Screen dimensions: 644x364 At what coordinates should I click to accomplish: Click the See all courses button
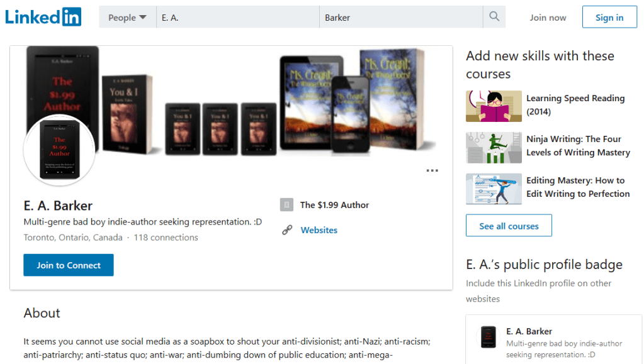[509, 226]
